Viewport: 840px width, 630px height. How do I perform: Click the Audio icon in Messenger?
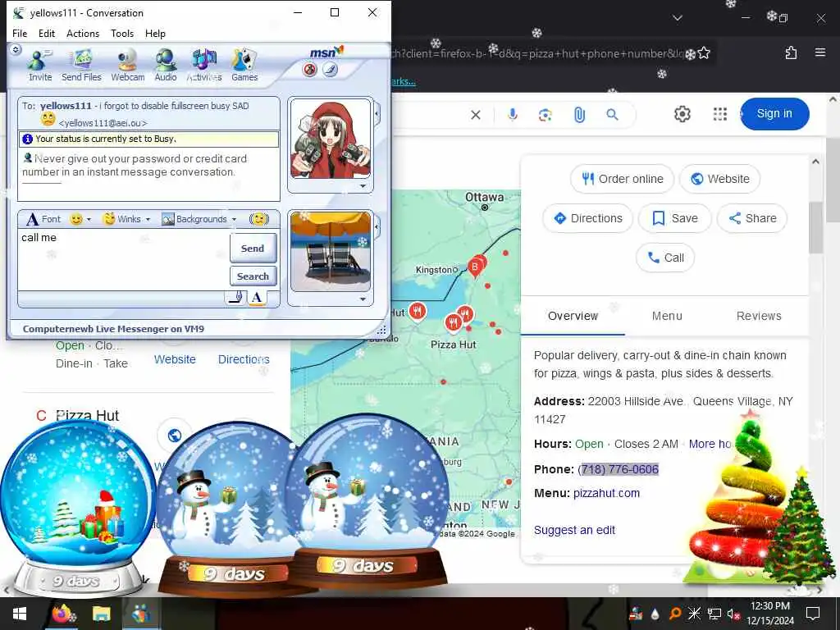tap(166, 66)
